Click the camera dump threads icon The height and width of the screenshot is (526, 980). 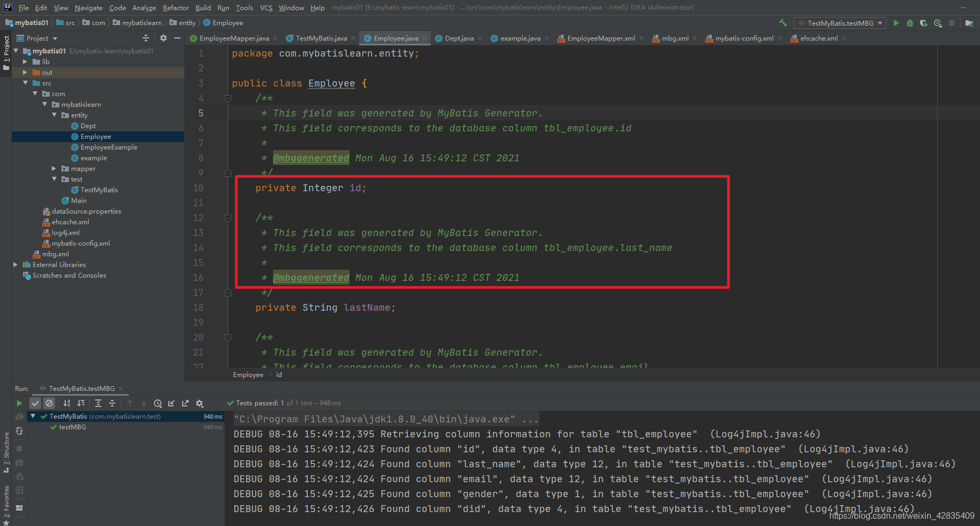19,462
